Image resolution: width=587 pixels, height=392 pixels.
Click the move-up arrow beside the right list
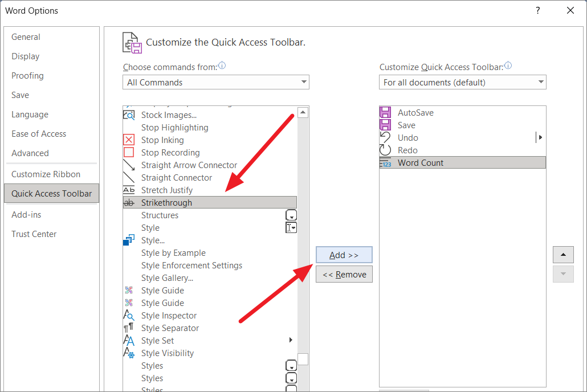click(563, 255)
